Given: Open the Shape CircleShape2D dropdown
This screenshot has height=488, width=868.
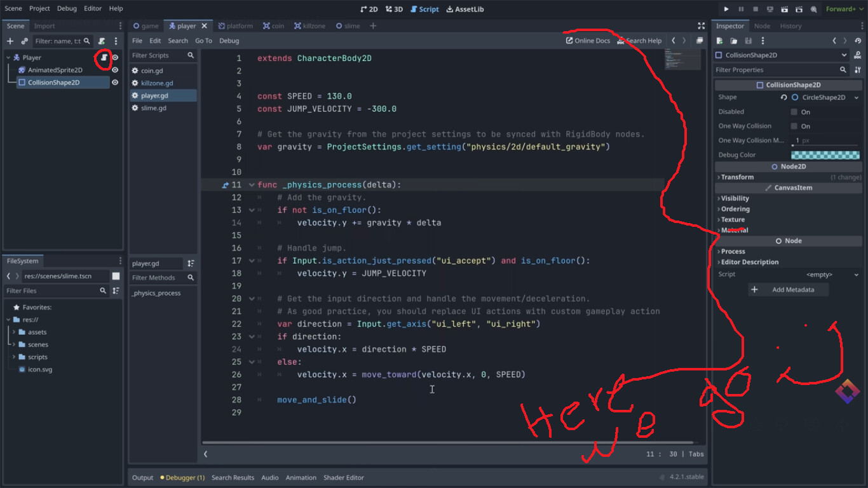Looking at the screenshot, I should 856,98.
